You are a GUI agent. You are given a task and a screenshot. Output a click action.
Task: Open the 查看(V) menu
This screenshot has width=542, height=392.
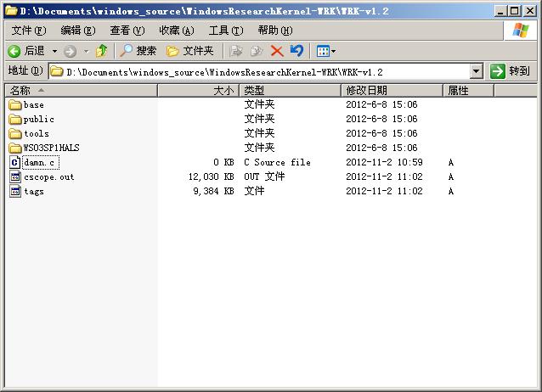click(127, 31)
